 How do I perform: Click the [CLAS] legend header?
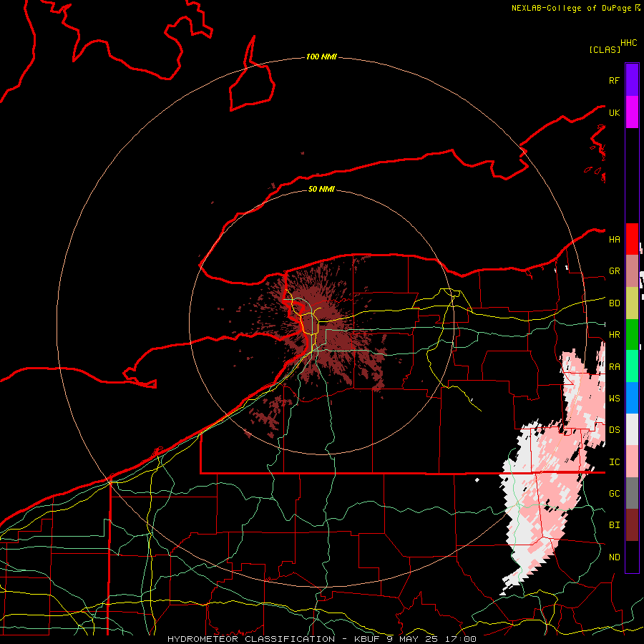point(605,49)
